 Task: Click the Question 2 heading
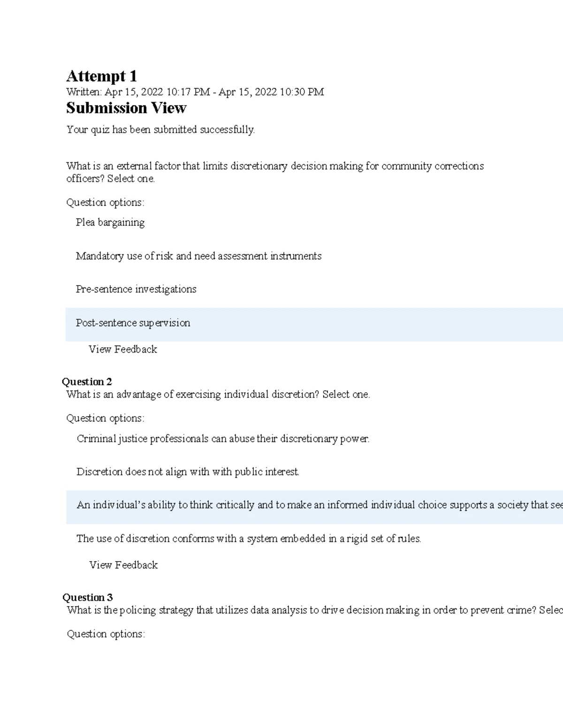(x=87, y=382)
